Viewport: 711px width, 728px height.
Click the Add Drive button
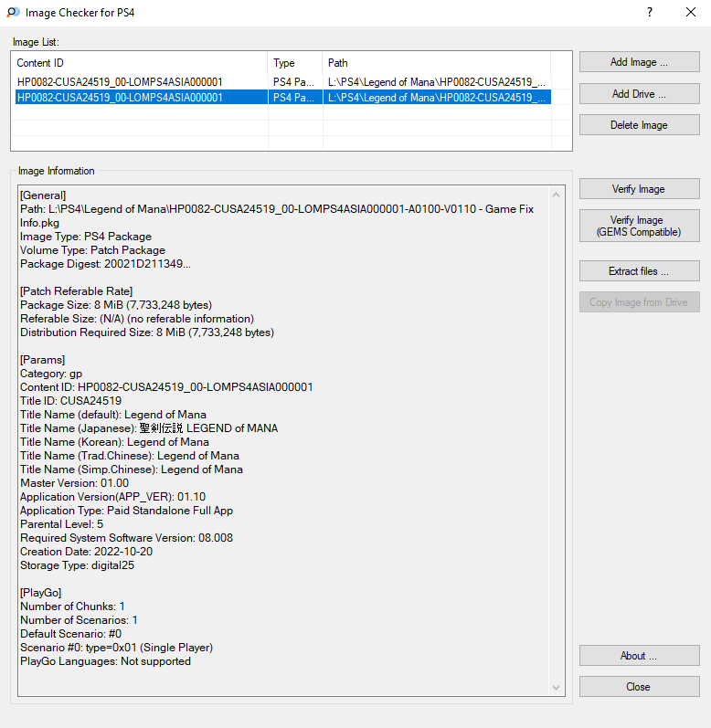[x=639, y=94]
